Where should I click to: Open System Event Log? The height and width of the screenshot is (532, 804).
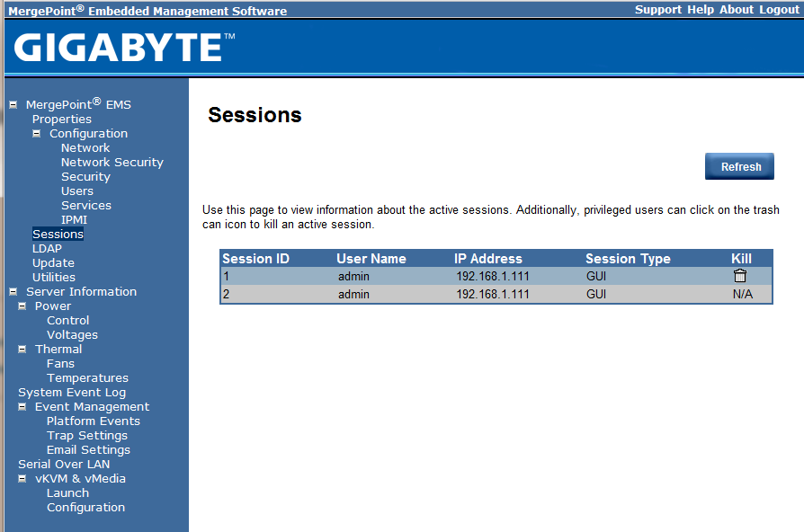(72, 392)
